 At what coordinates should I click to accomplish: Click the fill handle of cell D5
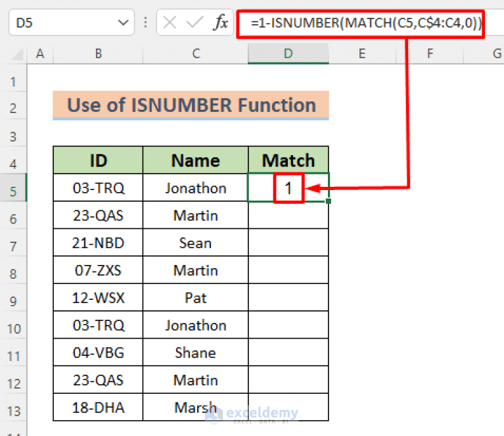click(328, 201)
